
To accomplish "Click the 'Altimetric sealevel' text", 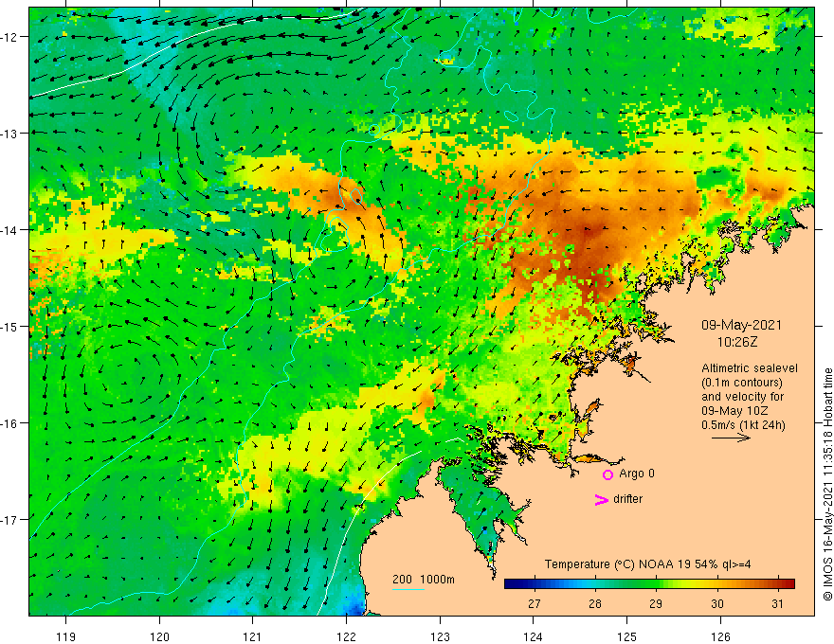I will tap(750, 368).
